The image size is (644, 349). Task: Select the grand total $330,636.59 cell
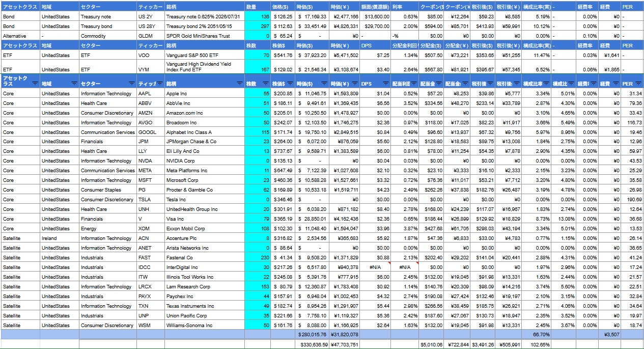(313, 344)
